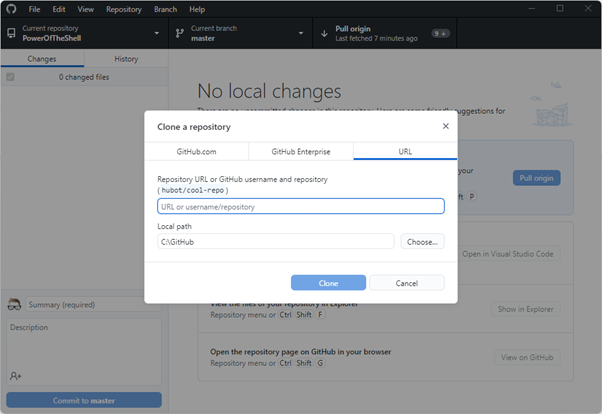Viewport: 602px width, 414px height.
Task: Focus the URL or username/repository field
Action: coord(301,206)
